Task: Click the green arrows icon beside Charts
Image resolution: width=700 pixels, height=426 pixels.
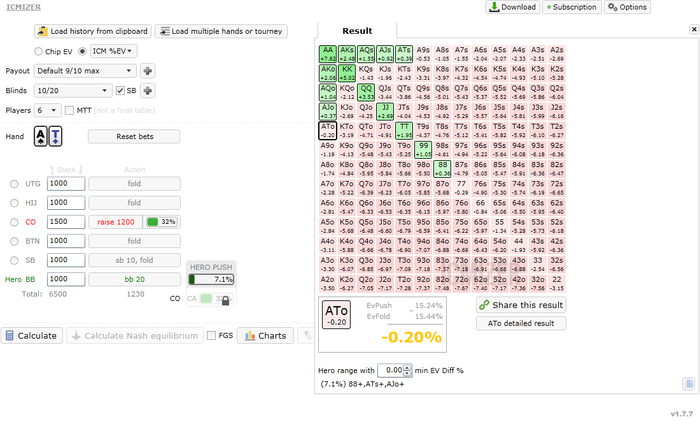Action: [307, 335]
